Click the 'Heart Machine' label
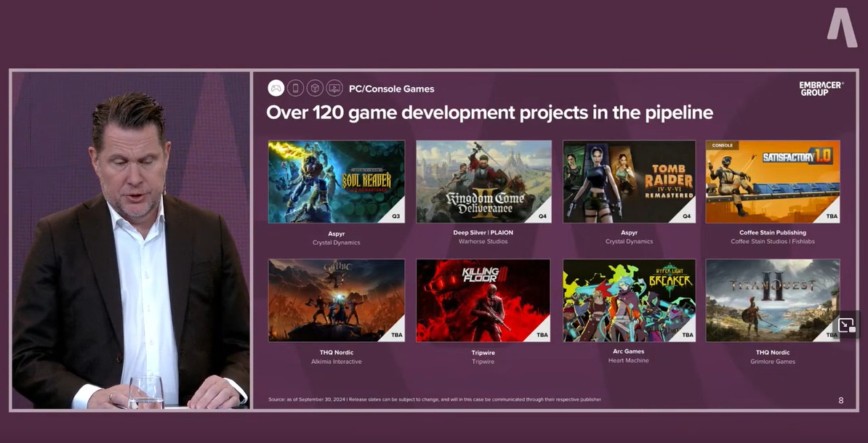Viewport: 868px width, 443px height. tap(629, 360)
